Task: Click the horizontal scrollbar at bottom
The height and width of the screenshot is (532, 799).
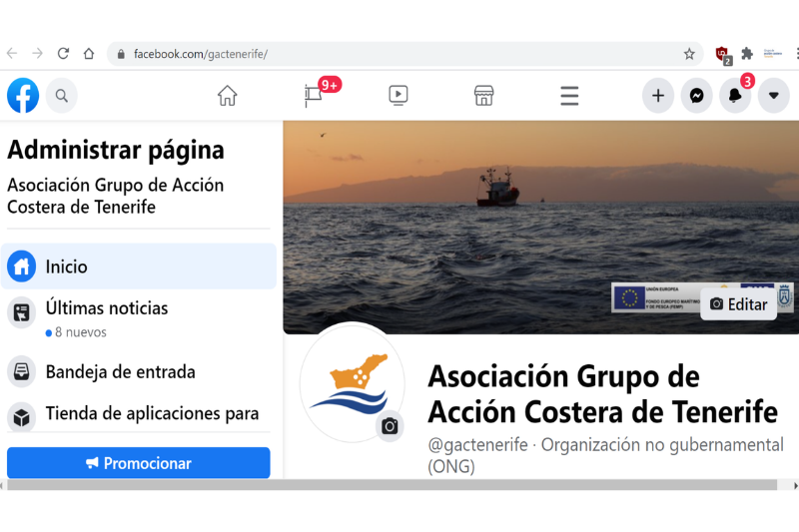Action: [390, 485]
